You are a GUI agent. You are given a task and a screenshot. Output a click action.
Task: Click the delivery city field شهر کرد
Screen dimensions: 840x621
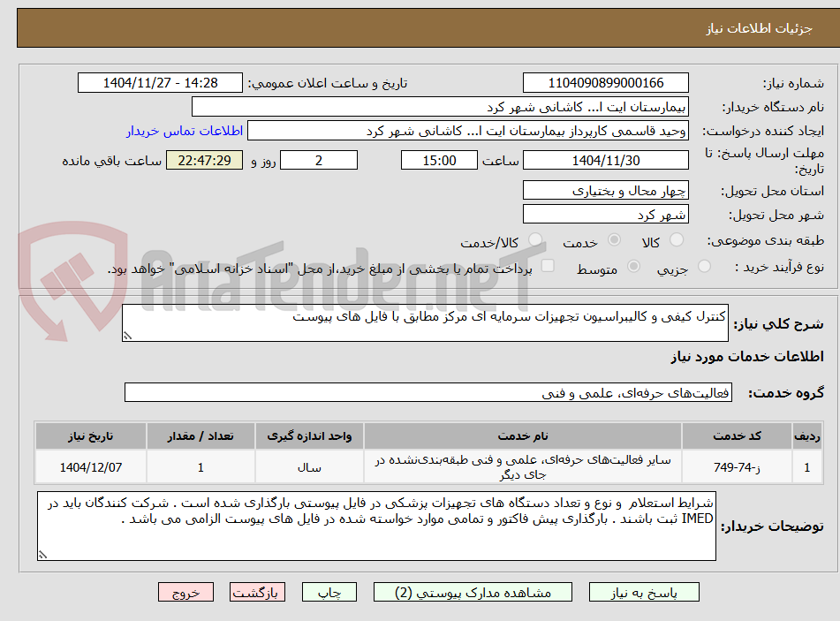(x=605, y=215)
